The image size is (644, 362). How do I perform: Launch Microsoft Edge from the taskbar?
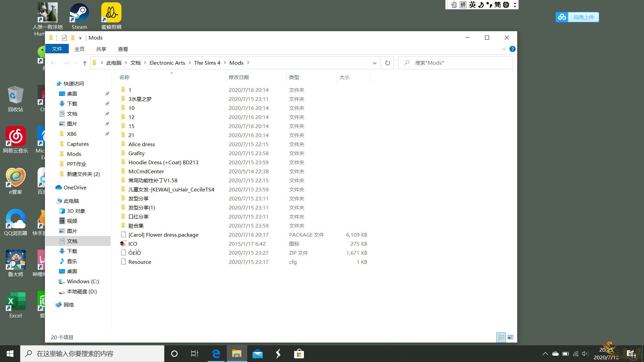pos(216,354)
